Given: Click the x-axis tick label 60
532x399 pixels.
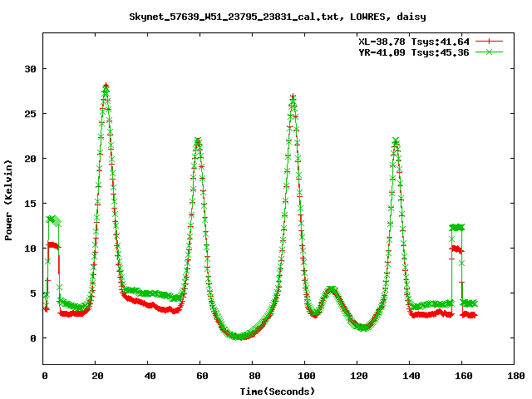Looking at the screenshot, I should click(x=202, y=376).
